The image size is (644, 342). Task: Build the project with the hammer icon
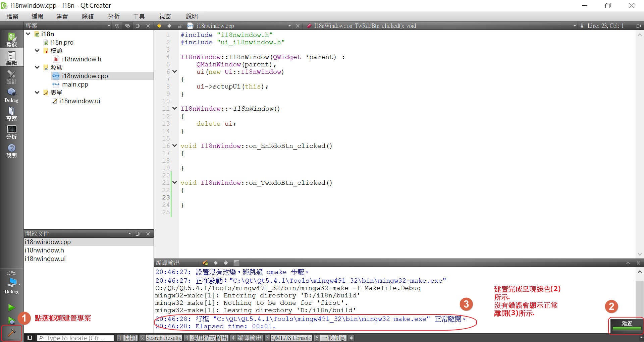(11, 333)
